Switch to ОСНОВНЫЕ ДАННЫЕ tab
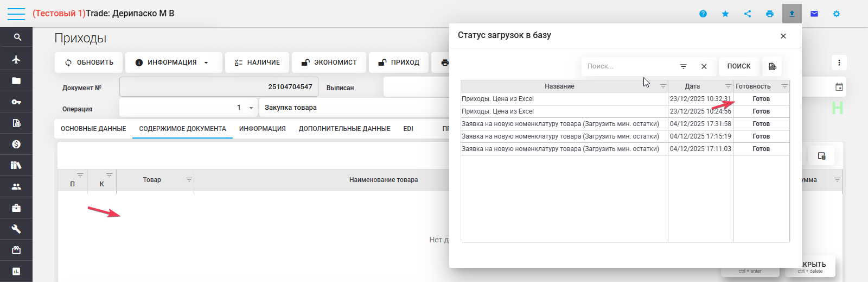 93,129
